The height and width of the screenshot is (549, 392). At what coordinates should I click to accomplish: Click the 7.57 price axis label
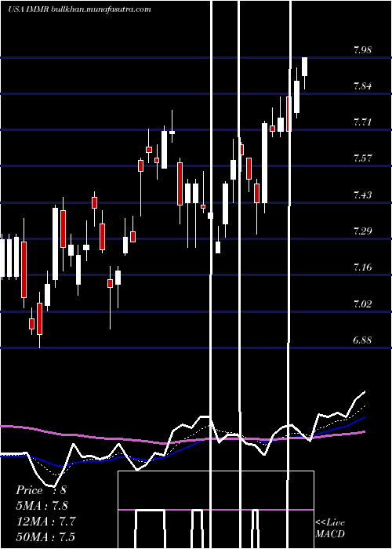(362, 158)
